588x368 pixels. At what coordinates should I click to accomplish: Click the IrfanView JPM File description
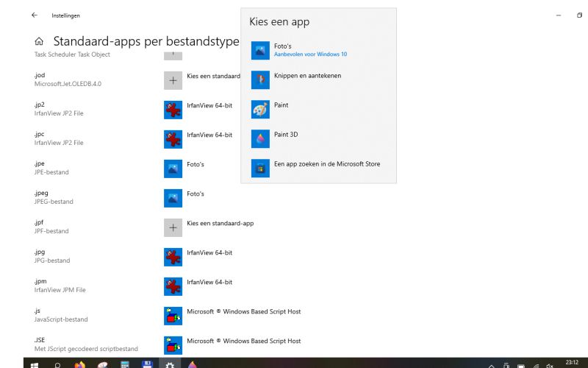[x=60, y=290]
